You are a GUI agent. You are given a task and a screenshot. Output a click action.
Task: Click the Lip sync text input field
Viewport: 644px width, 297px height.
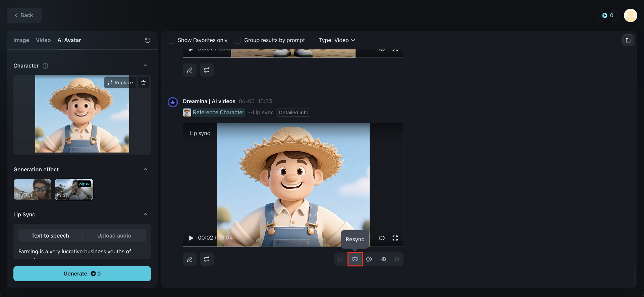[x=82, y=254]
